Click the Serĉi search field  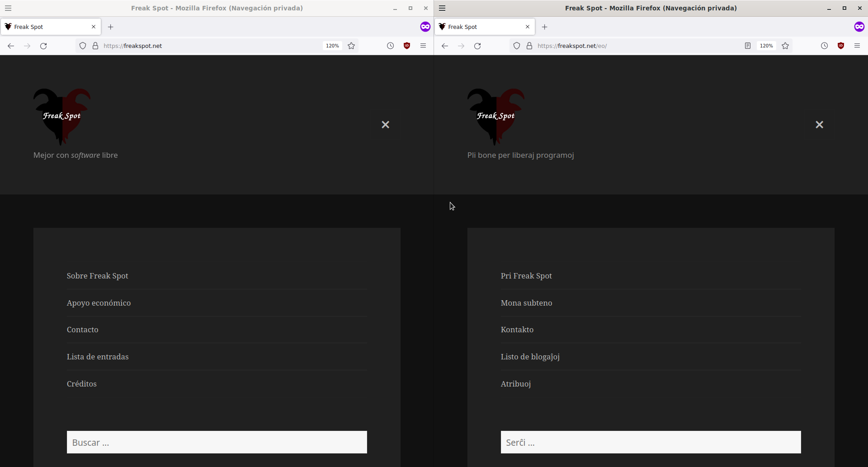[651, 442]
